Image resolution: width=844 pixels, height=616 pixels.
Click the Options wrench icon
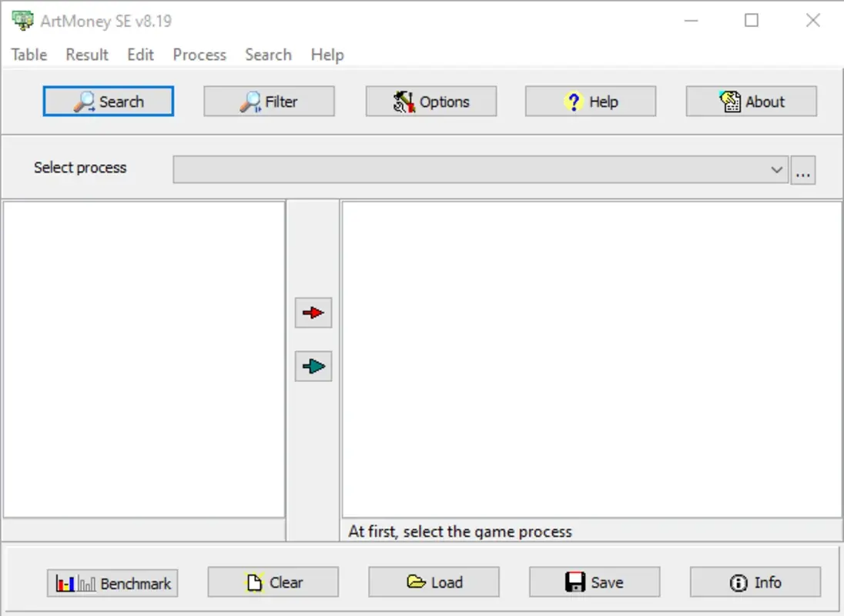click(x=404, y=101)
